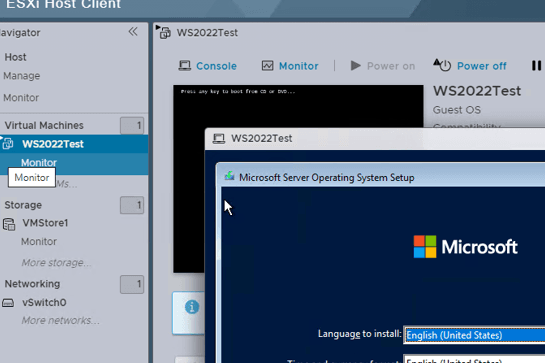Select Monitor under WS2022Test

[39, 162]
